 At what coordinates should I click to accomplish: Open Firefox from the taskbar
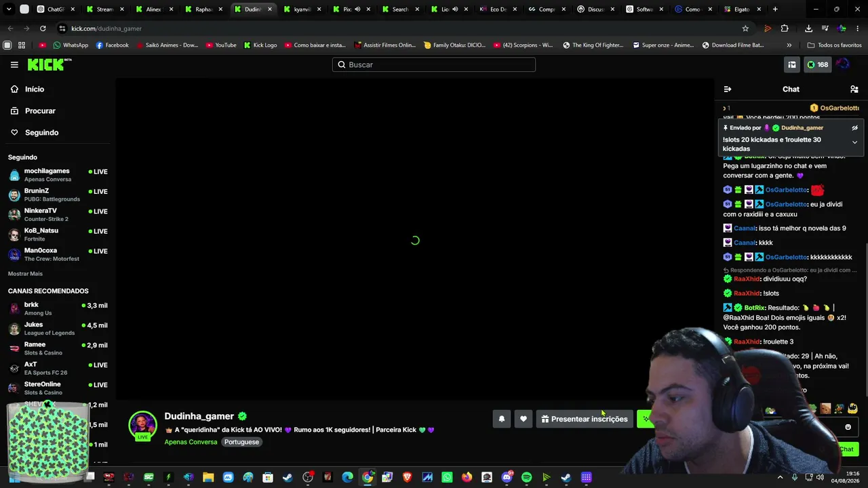pos(467,477)
